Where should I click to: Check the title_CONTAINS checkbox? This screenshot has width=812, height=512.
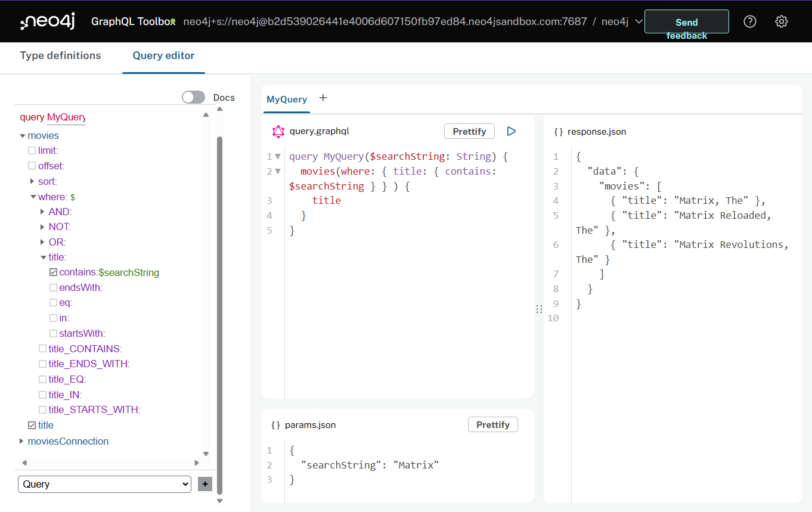(x=42, y=349)
